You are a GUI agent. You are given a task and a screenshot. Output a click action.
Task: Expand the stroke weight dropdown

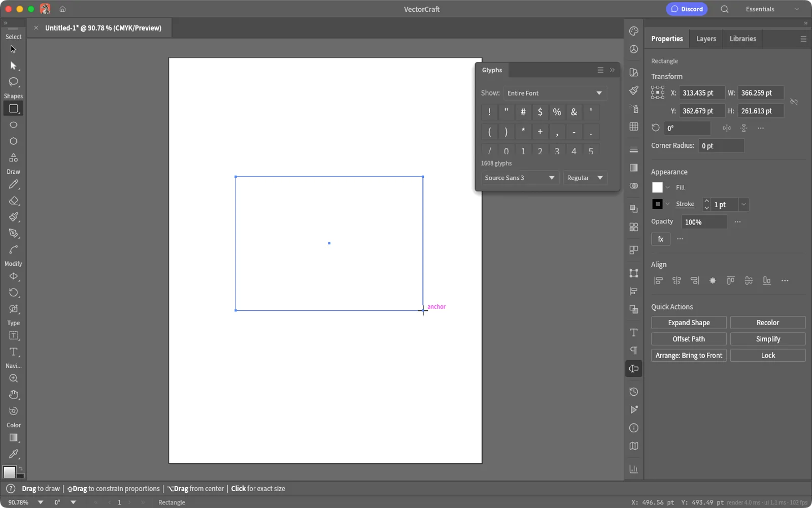click(x=743, y=204)
